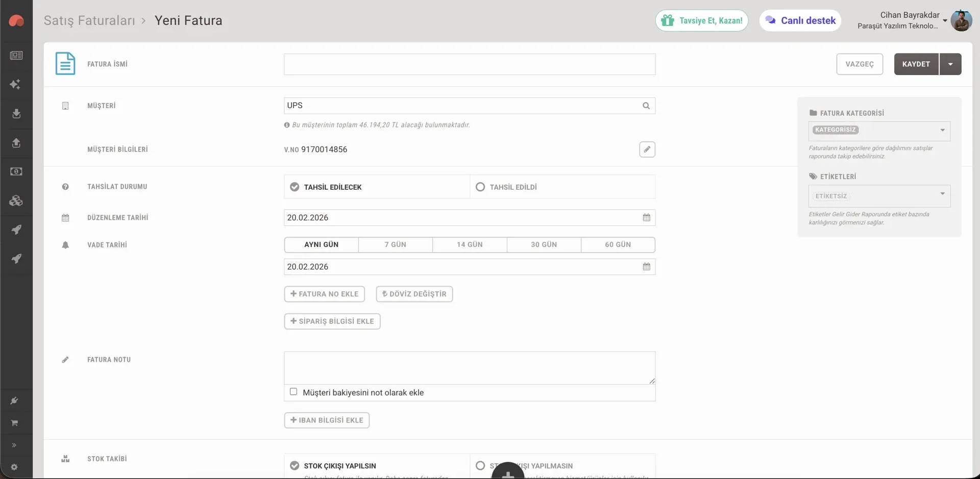Image resolution: width=980 pixels, height=479 pixels.
Task: Open the Etiketleri dropdown showing Etiketsiz
Action: tap(879, 196)
